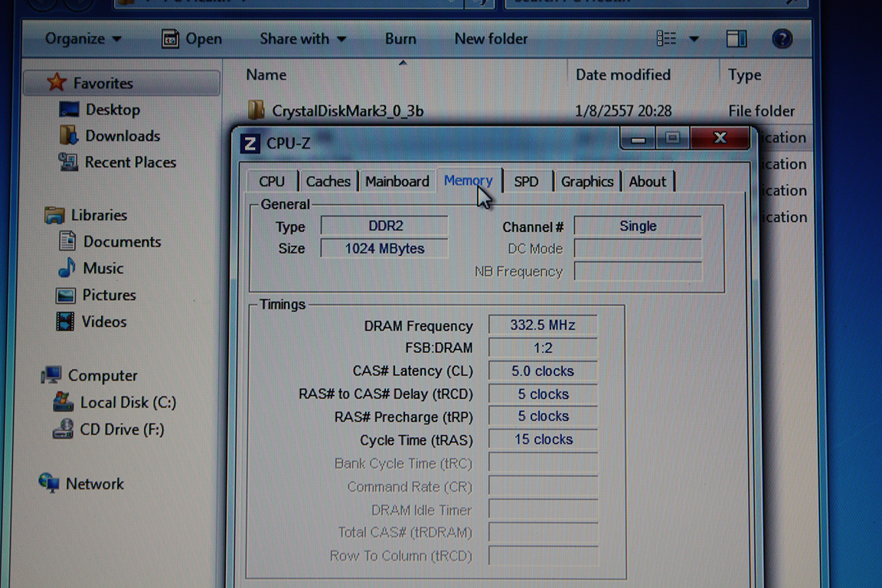
Task: Open the CPU tab in CPU-Z
Action: click(272, 181)
